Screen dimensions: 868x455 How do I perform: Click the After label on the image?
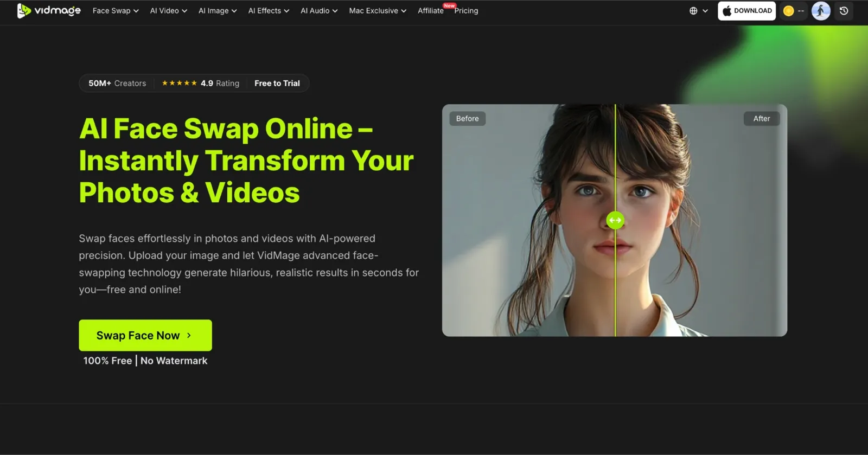coord(762,118)
